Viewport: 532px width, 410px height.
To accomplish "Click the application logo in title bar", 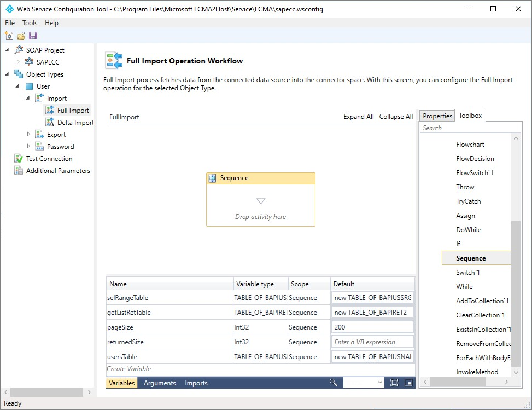I will (x=9, y=9).
